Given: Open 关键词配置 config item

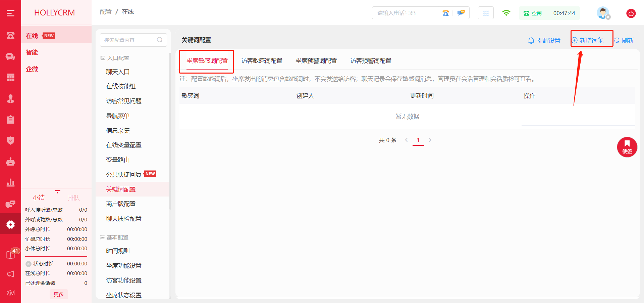Looking at the screenshot, I should [133, 189].
